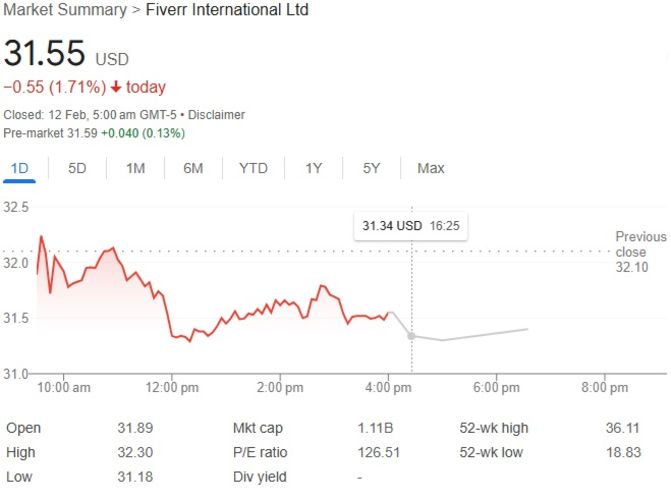The height and width of the screenshot is (500, 671).
Task: Select the 1D time range tab
Action: tap(19, 168)
